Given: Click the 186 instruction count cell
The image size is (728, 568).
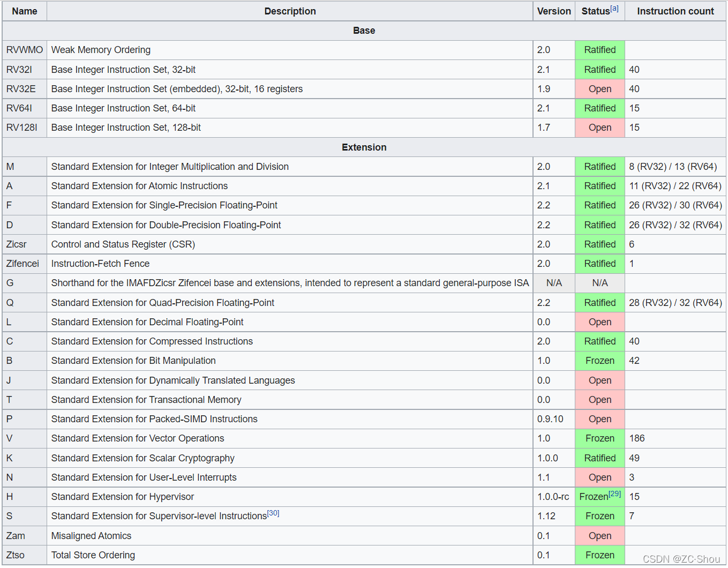Looking at the screenshot, I should click(675, 438).
